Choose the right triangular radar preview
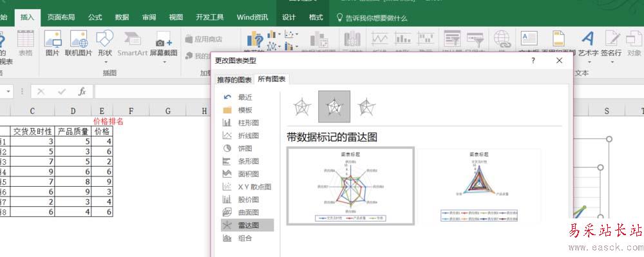This screenshot has height=257, width=644. point(479,186)
